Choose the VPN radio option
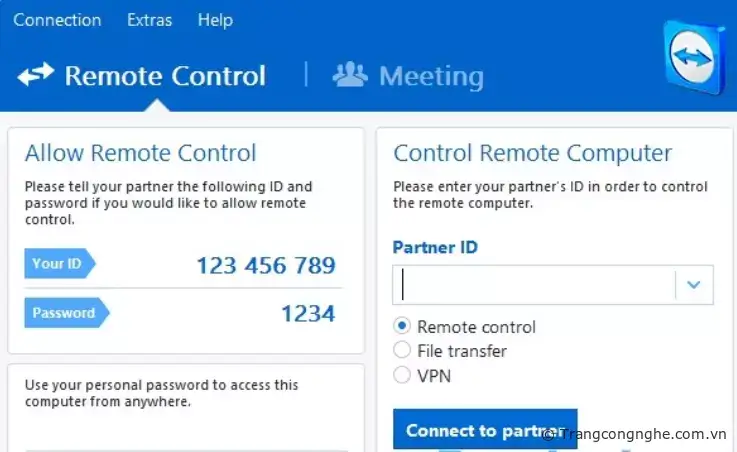The image size is (737, 452). pos(402,375)
